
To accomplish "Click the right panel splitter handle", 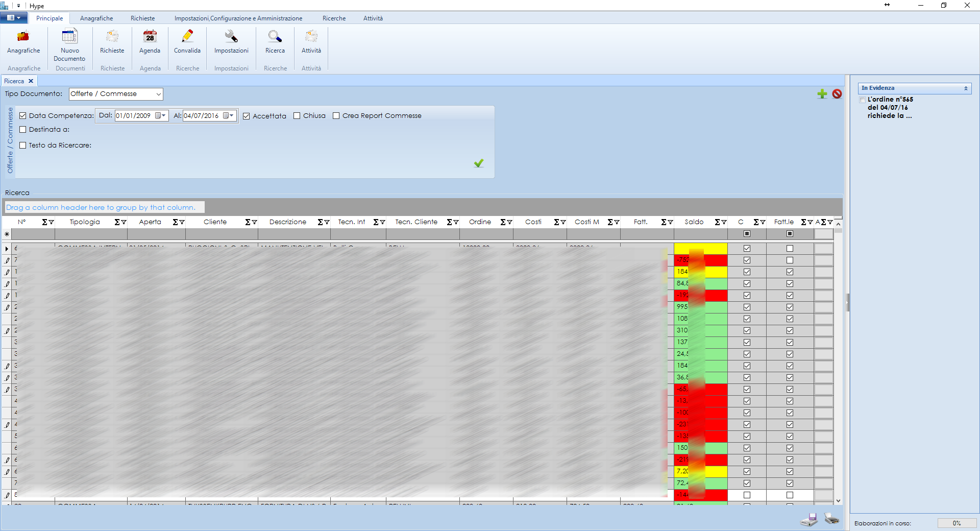I will (847, 302).
